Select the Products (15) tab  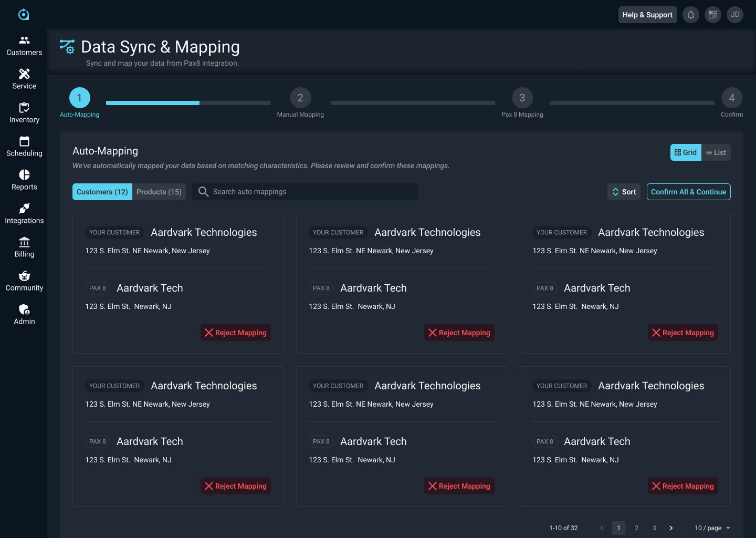click(159, 192)
